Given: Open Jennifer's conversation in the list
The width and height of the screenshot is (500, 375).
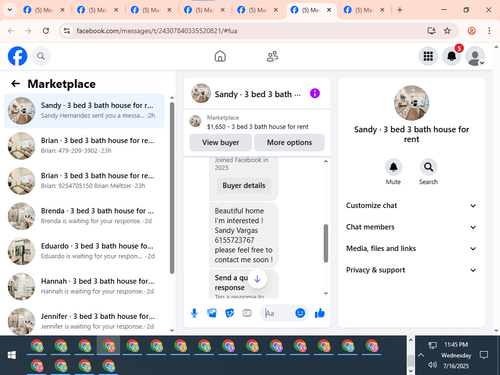Looking at the screenshot, I should 84,321.
